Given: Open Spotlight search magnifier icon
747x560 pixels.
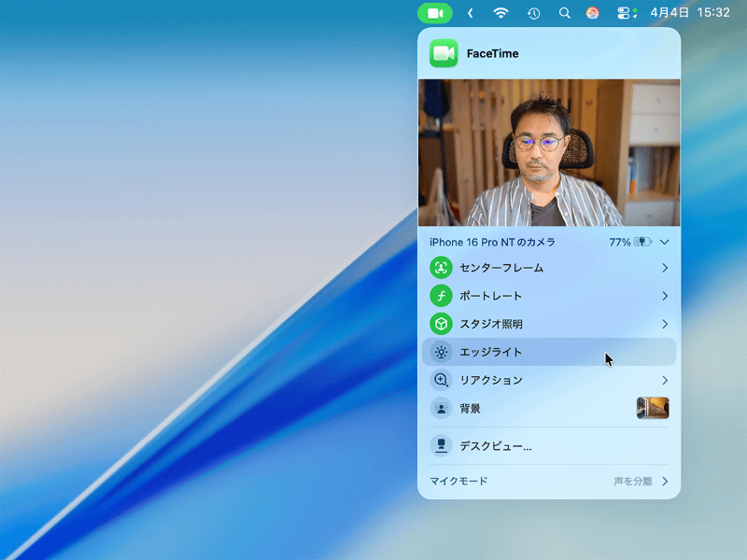Looking at the screenshot, I should [565, 13].
